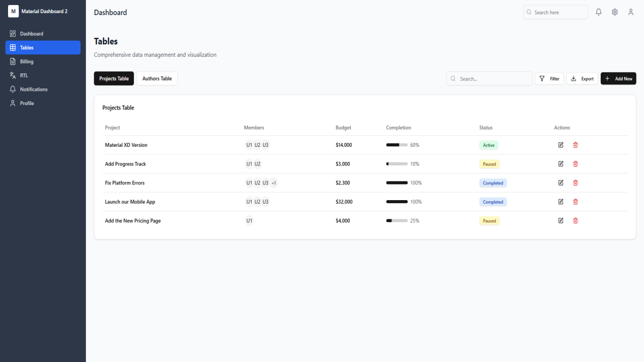
Task: Open settings gear icon in header
Action: click(615, 12)
